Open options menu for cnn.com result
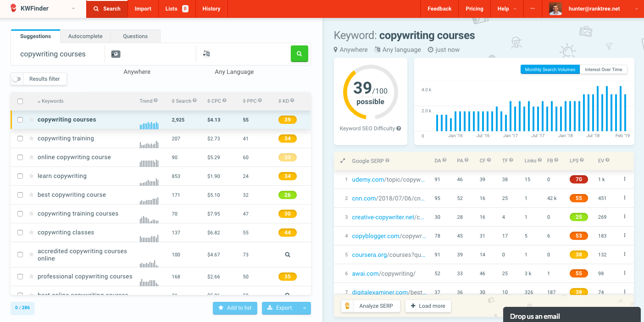The image size is (644, 322). 625,198
